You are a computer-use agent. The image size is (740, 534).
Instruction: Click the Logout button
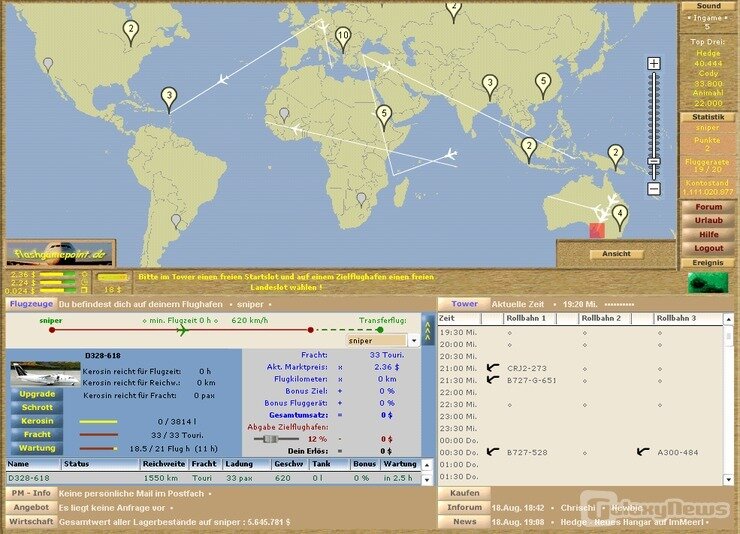pos(708,248)
